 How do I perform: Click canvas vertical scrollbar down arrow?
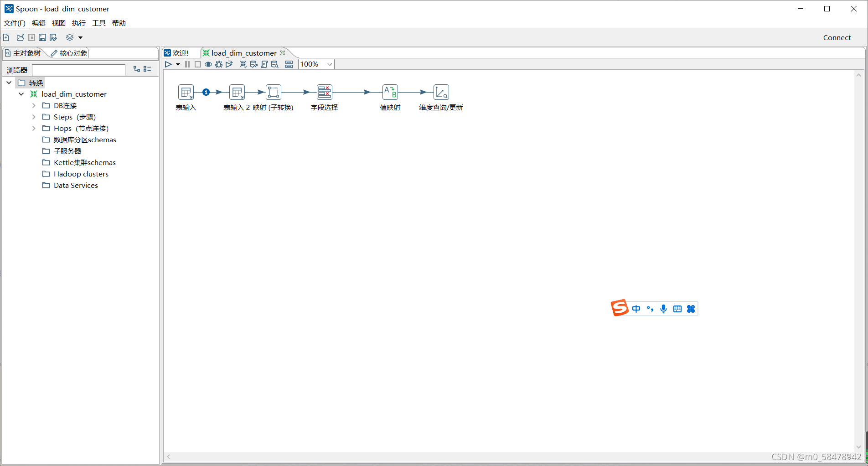(858, 447)
